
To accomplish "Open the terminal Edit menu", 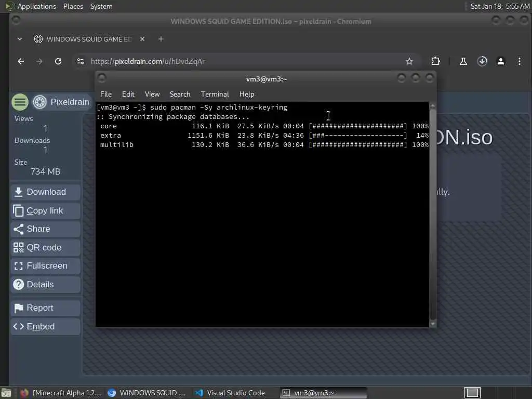I will pyautogui.click(x=128, y=95).
